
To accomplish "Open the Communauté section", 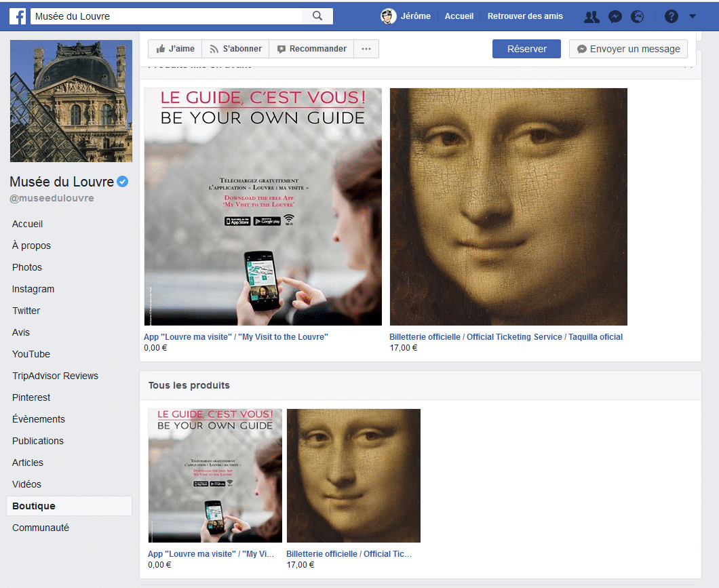I will [x=41, y=528].
